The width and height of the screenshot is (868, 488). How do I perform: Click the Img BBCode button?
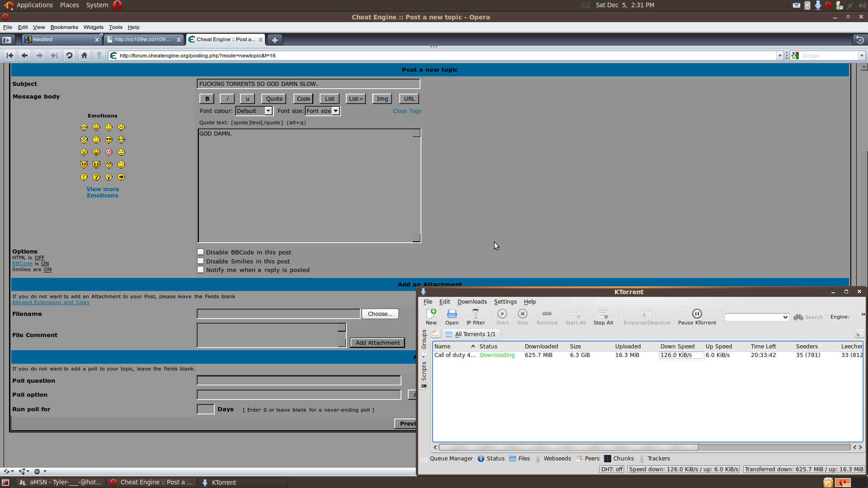click(x=382, y=99)
